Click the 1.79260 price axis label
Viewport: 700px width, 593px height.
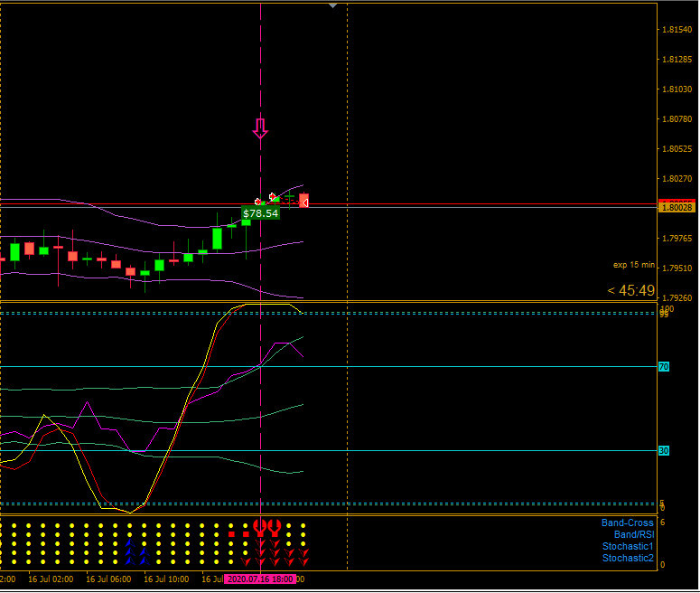pyautogui.click(x=677, y=298)
